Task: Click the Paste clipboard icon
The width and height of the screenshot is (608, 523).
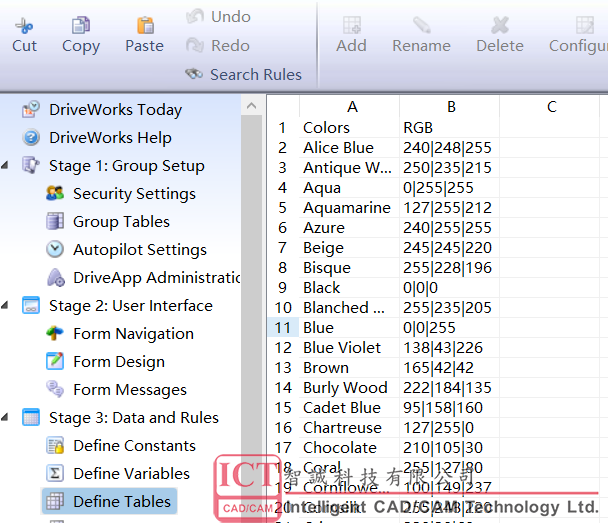Action: [145, 26]
